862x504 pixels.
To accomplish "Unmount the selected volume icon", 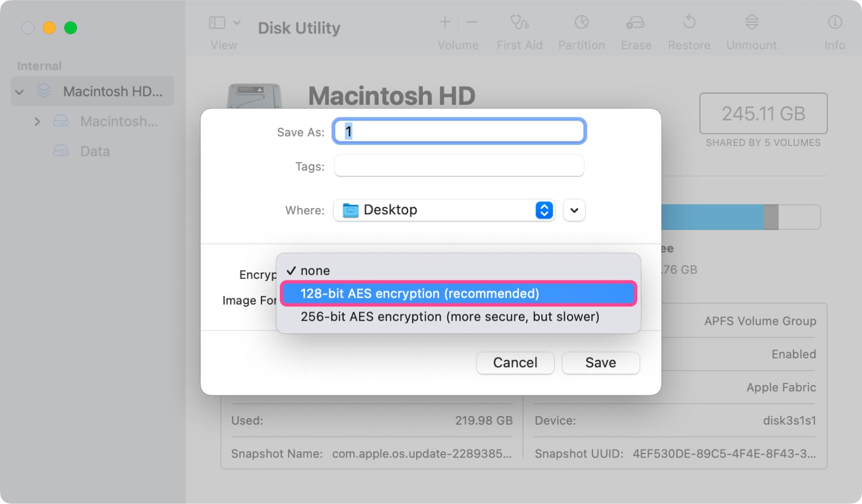I will [752, 22].
